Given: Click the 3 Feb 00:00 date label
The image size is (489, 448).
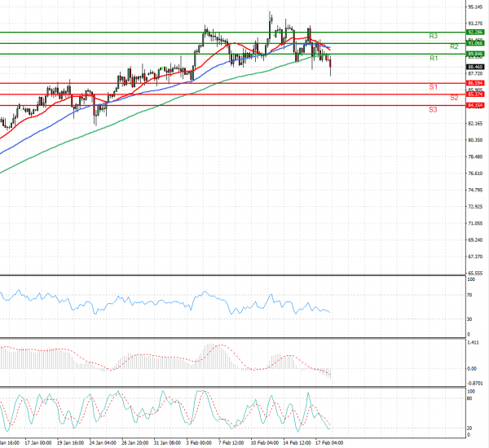Looking at the screenshot, I should (199, 442).
